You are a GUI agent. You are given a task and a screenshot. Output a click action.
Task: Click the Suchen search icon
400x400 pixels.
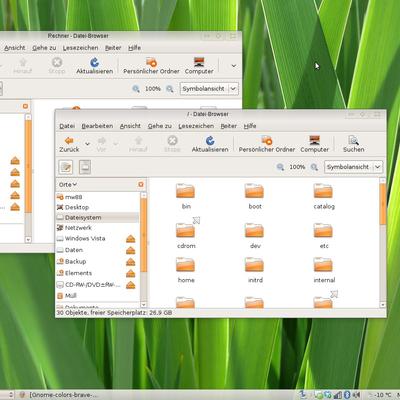[x=353, y=144]
